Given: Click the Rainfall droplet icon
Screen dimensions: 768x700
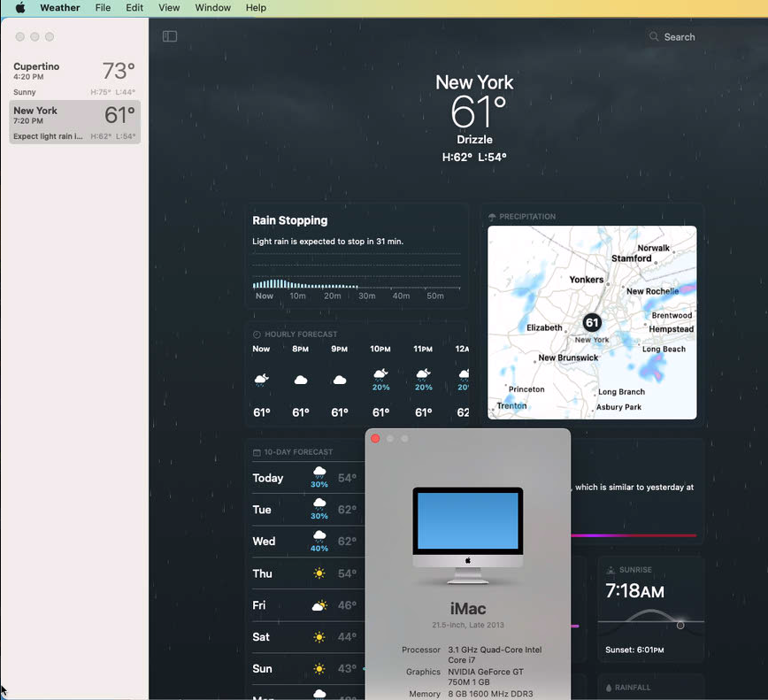Looking at the screenshot, I should tap(609, 688).
